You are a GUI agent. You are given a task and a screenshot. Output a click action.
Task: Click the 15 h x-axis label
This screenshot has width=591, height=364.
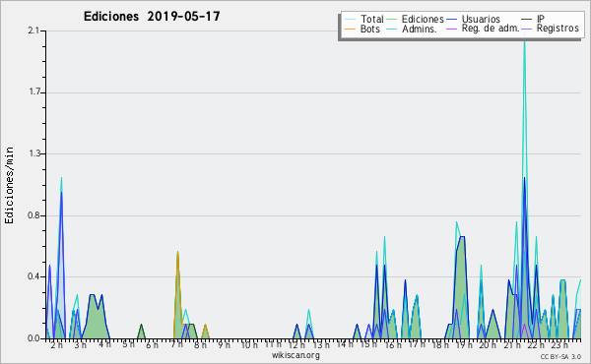coord(368,344)
